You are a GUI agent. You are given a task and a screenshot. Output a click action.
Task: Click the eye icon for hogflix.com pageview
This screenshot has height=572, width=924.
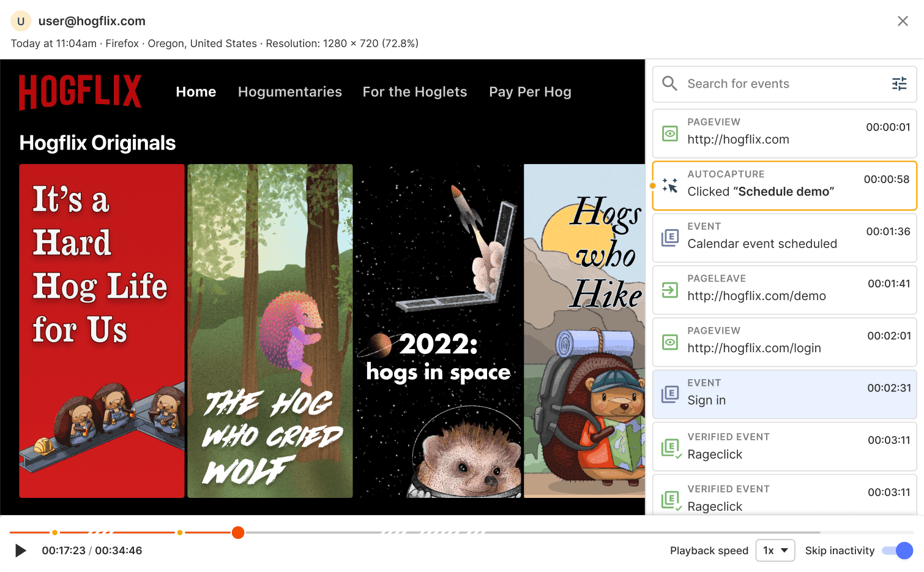pyautogui.click(x=670, y=134)
